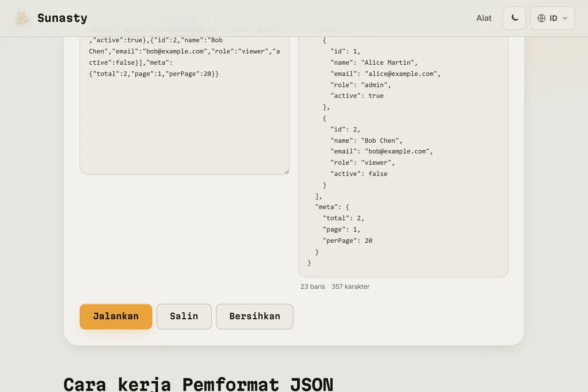Viewport: 588px width, 392px height.
Task: Grab the textarea resize handle corner
Action: pos(287,172)
